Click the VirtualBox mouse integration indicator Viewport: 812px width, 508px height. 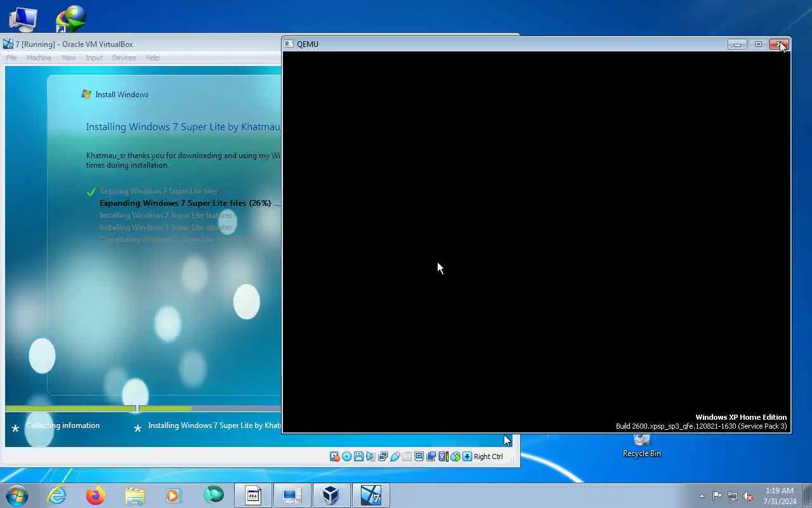(x=455, y=457)
